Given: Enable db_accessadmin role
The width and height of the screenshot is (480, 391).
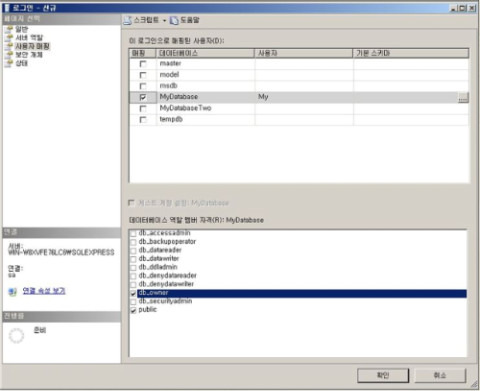Looking at the screenshot, I should point(133,233).
